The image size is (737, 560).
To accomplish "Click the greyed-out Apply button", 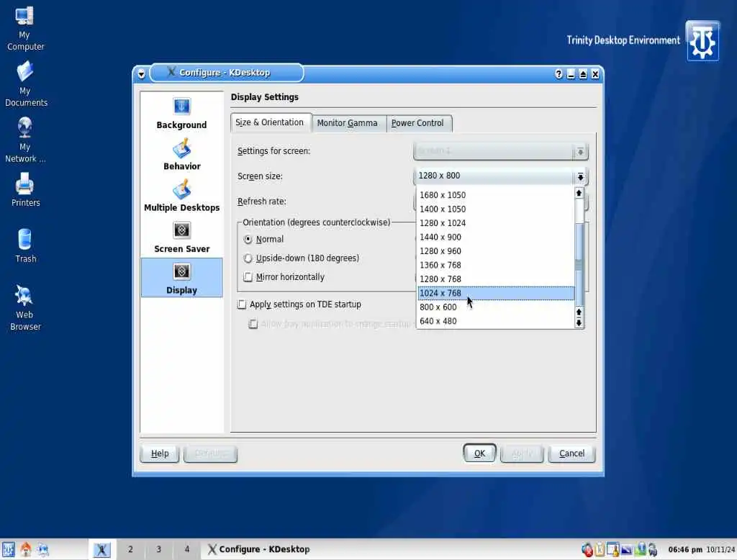I will [522, 453].
